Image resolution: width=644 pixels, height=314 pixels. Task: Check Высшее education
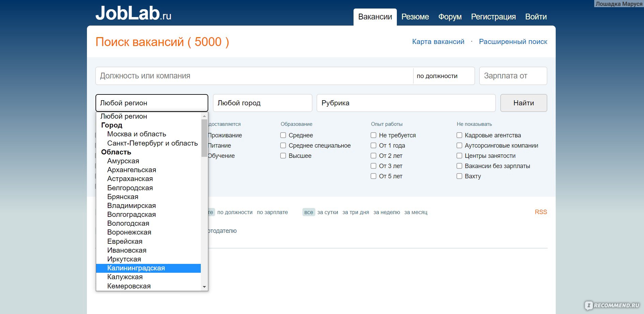[x=283, y=156]
